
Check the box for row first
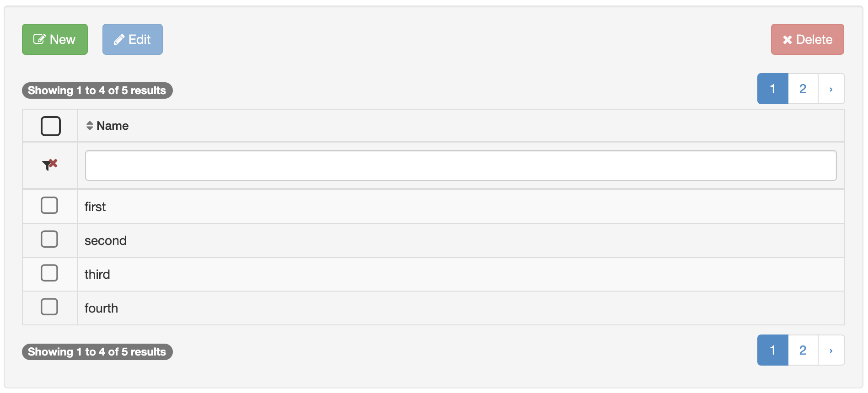(49, 205)
